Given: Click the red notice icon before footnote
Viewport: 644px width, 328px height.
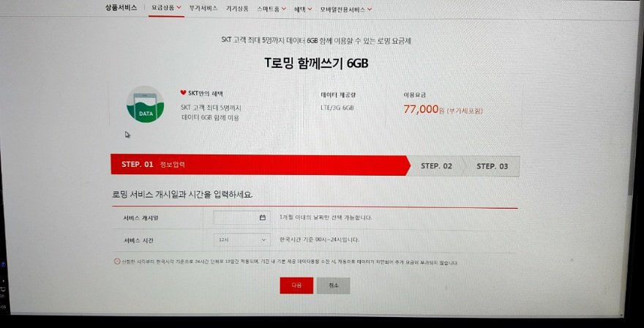Looking at the screenshot, I should [117, 261].
